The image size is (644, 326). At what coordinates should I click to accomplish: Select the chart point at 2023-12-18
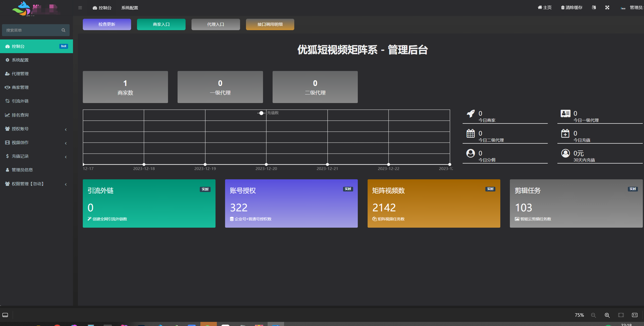pyautogui.click(x=144, y=165)
